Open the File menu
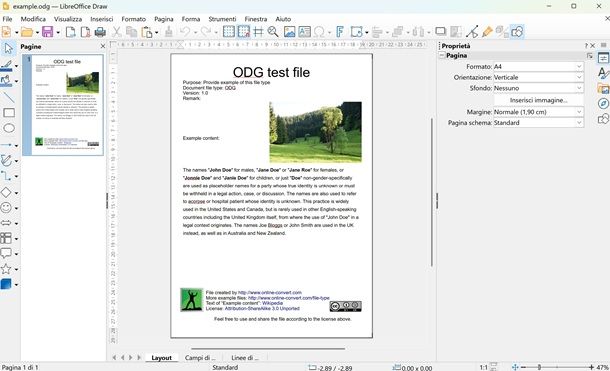Image resolution: width=610 pixels, height=371 pixels. (x=7, y=19)
